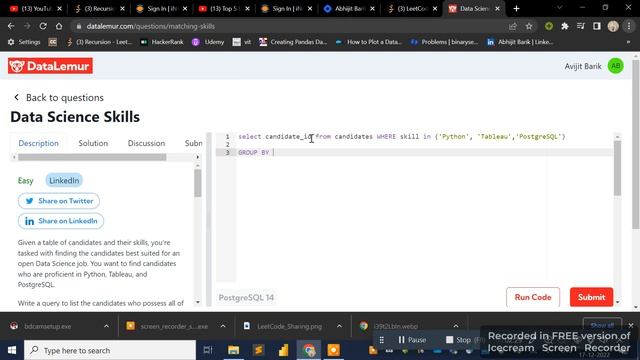Screen dimensions: 640x360
Task: Click Share on LinkedIn button
Action: [61, 221]
